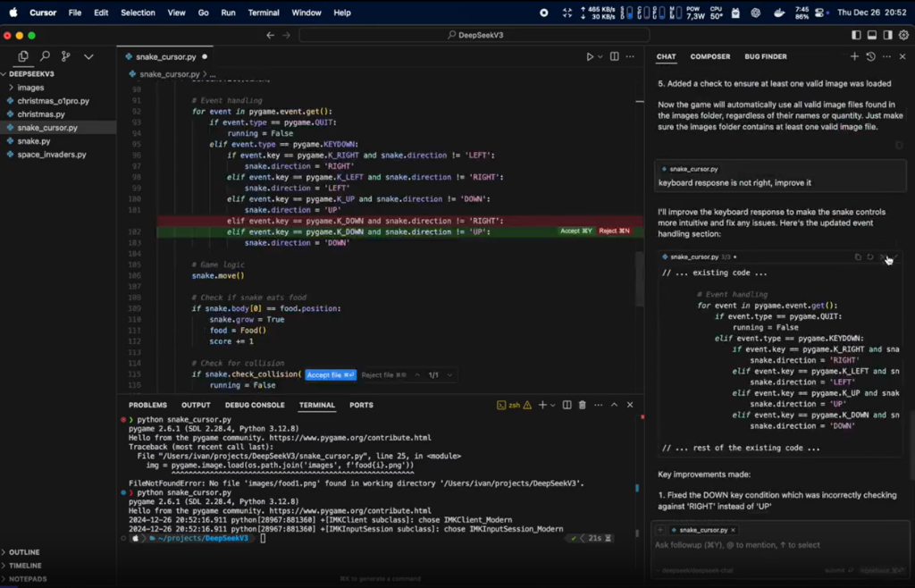This screenshot has width=915, height=588.
Task: Kill the terminal with the trash icon
Action: pyautogui.click(x=583, y=405)
